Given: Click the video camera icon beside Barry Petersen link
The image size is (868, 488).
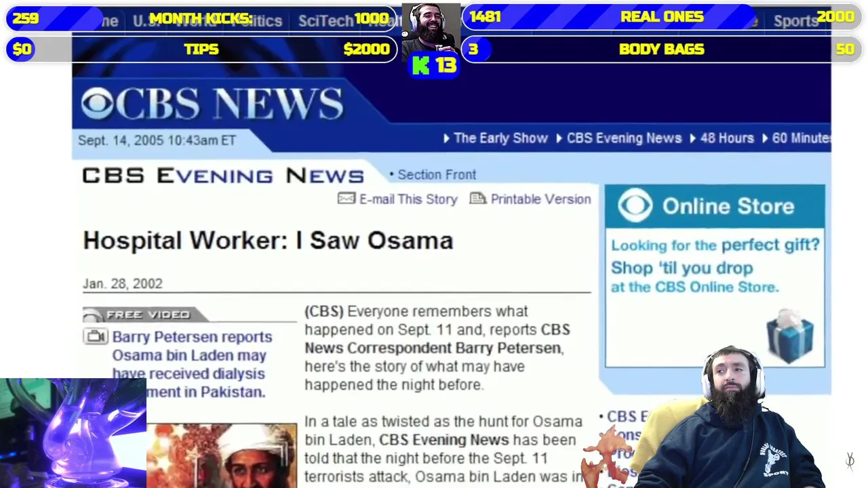Looking at the screenshot, I should click(x=96, y=336).
